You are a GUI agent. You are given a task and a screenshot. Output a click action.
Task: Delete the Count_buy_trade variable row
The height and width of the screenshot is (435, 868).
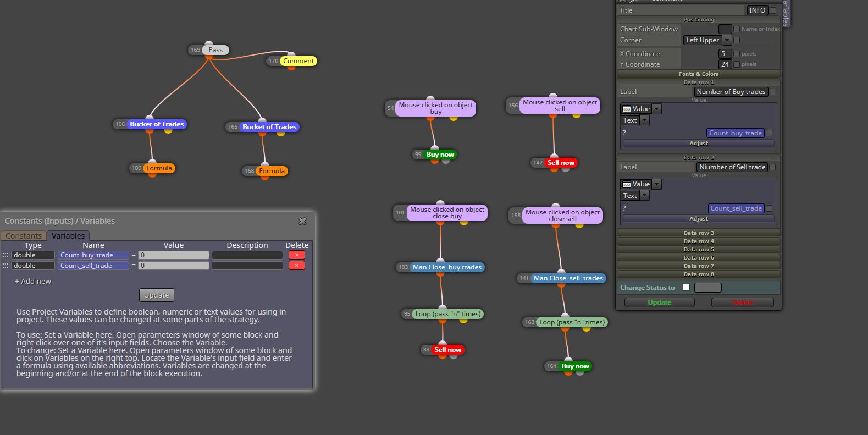(x=297, y=255)
